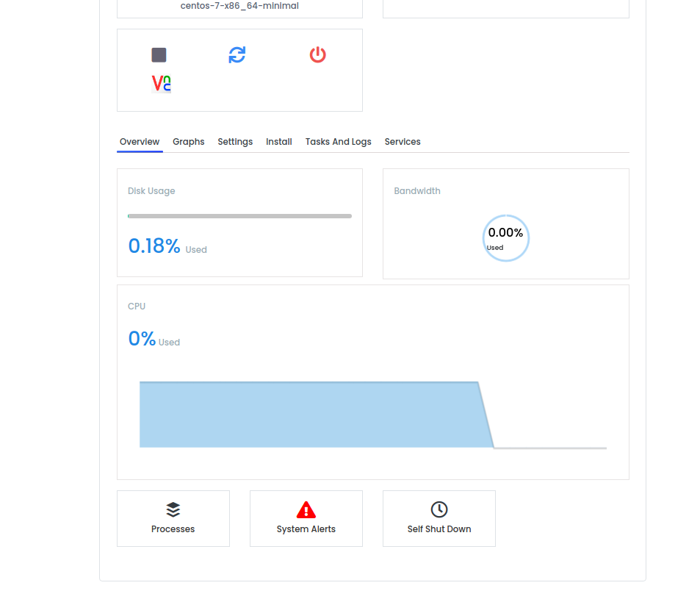
Task: Click the 0% CPU used value
Action: (x=142, y=339)
